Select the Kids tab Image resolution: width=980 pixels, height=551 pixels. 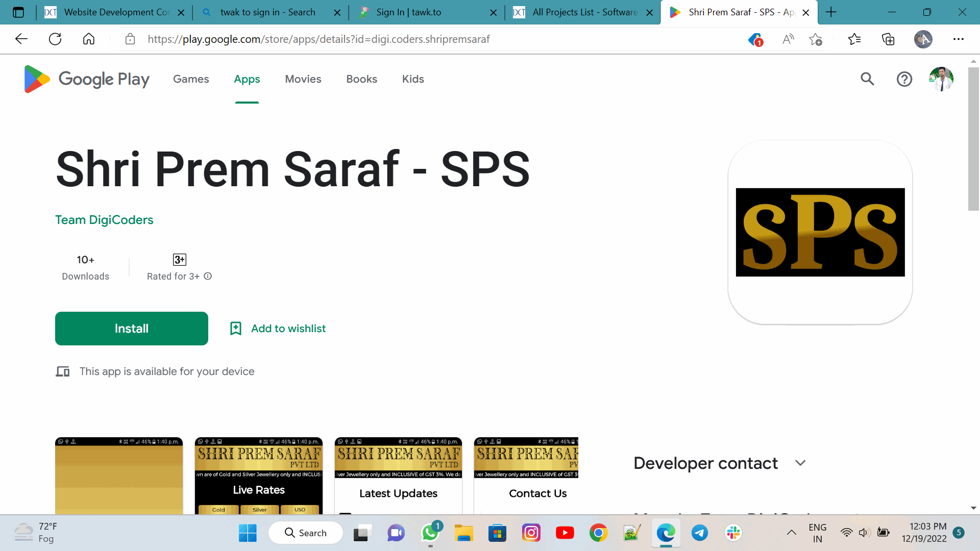tap(413, 79)
